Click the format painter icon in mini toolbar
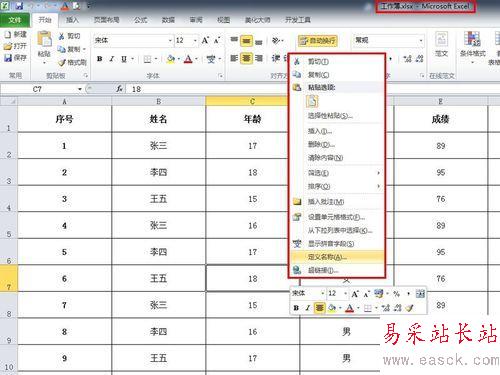 pos(410,308)
